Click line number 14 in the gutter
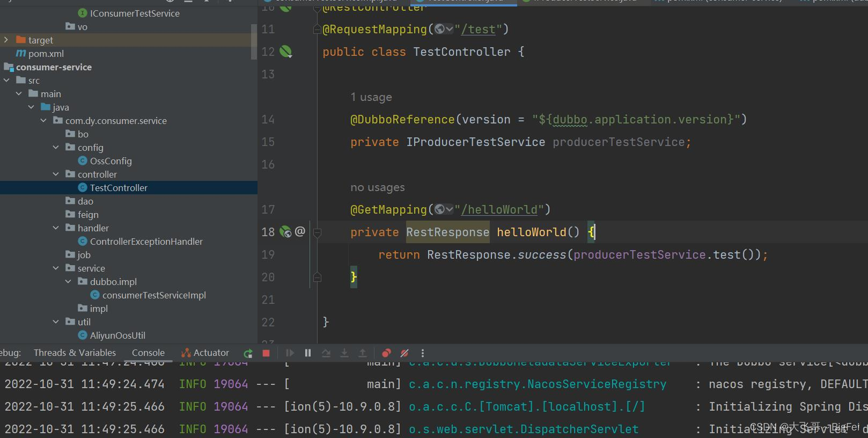 [268, 119]
